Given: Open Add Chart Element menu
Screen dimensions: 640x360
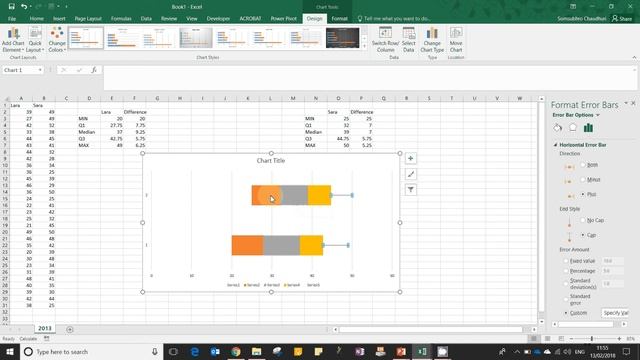Looking at the screenshot, I should pos(13,40).
